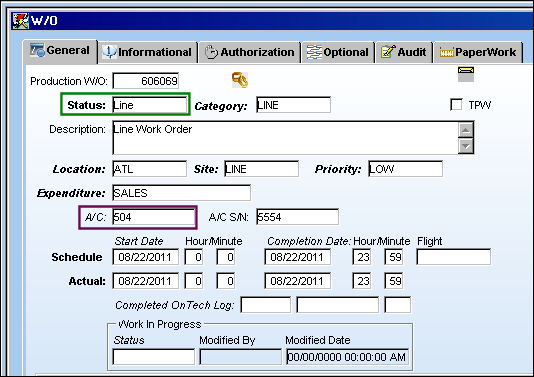Click the A/C field showing 504
The image size is (534, 377).
click(x=154, y=217)
